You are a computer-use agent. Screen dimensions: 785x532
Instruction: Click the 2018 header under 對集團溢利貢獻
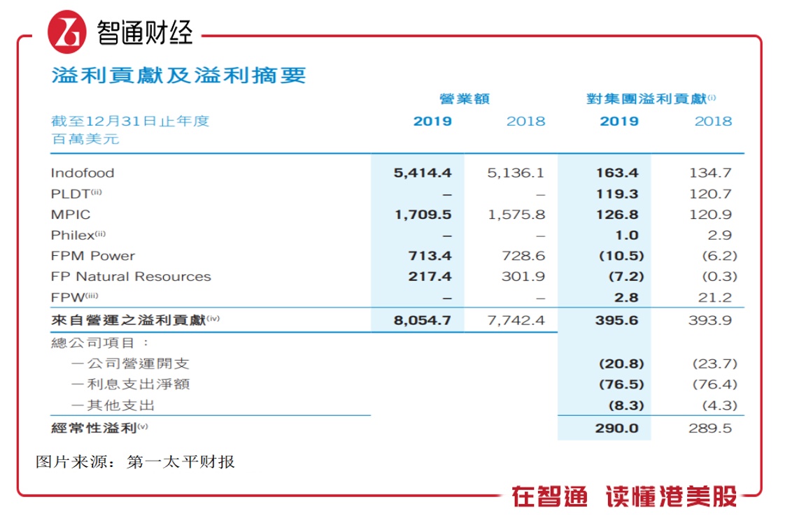tap(713, 122)
